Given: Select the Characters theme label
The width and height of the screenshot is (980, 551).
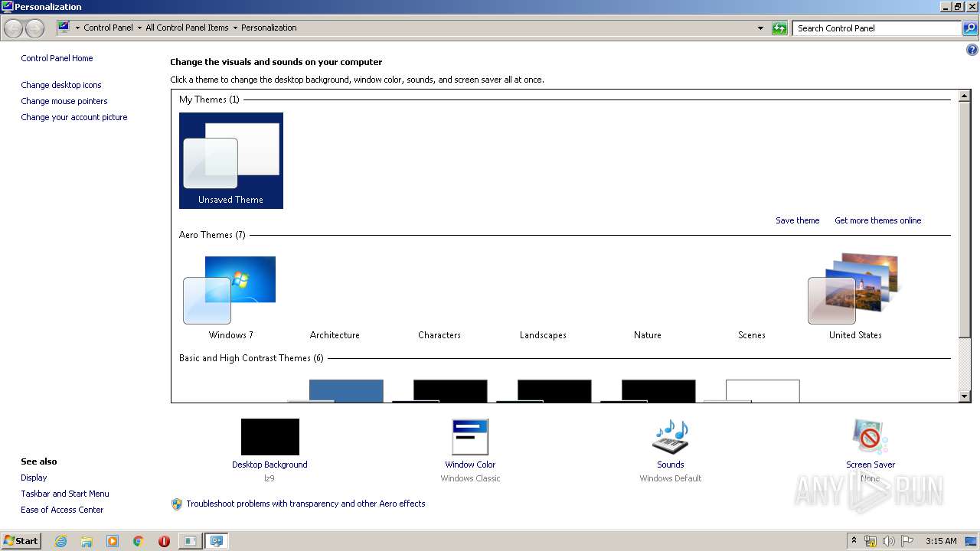Looking at the screenshot, I should click(x=439, y=335).
